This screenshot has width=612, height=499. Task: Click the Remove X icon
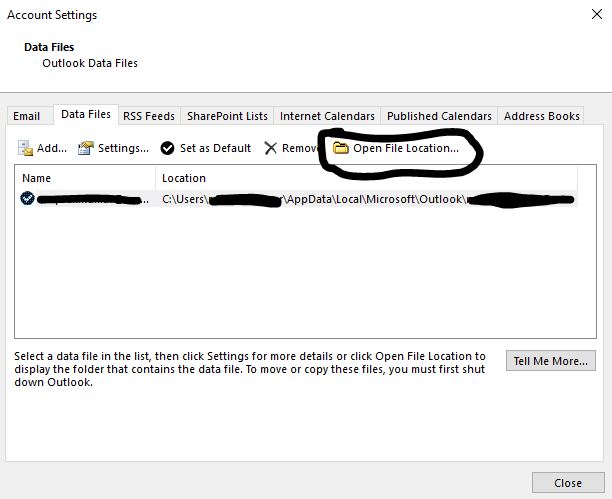click(x=271, y=148)
